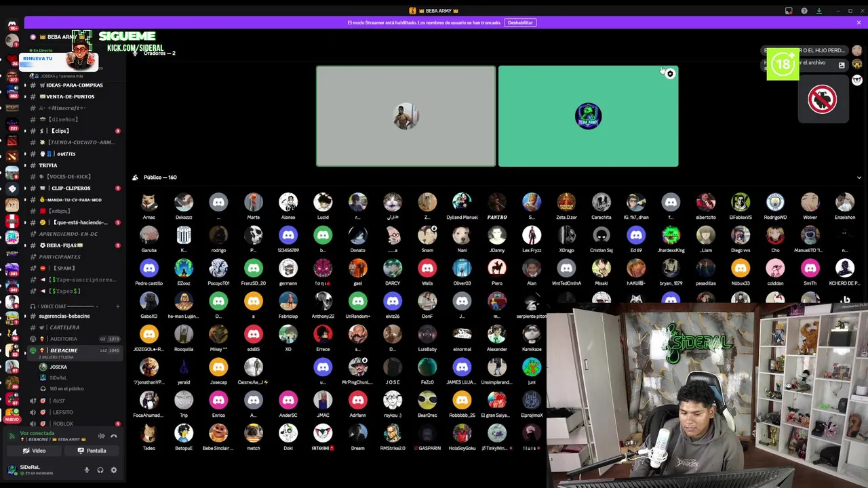The image size is (868, 488).
Task: Open the CLIP-CLIPEROS channel
Action: 71,188
